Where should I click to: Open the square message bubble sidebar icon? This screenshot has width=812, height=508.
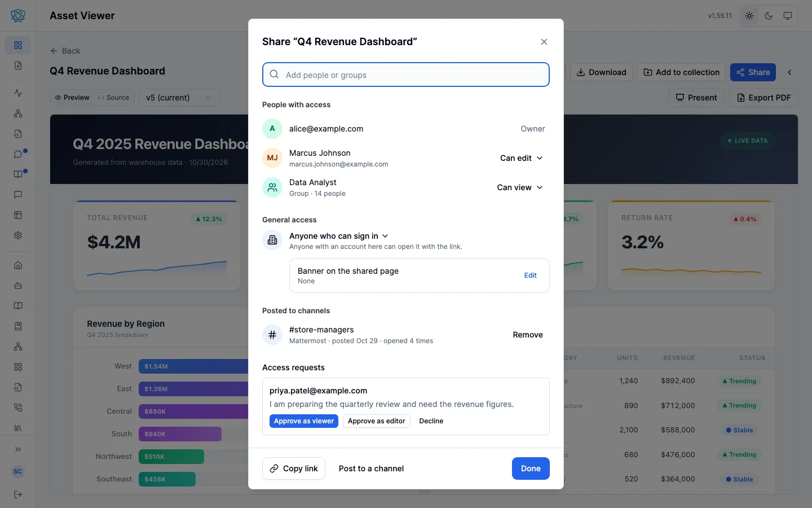18,195
